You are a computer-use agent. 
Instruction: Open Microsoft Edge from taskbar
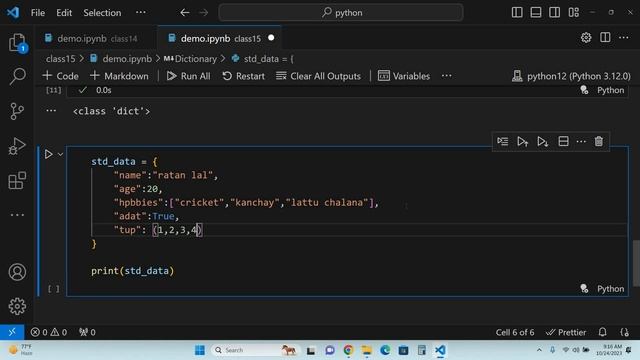(385, 350)
